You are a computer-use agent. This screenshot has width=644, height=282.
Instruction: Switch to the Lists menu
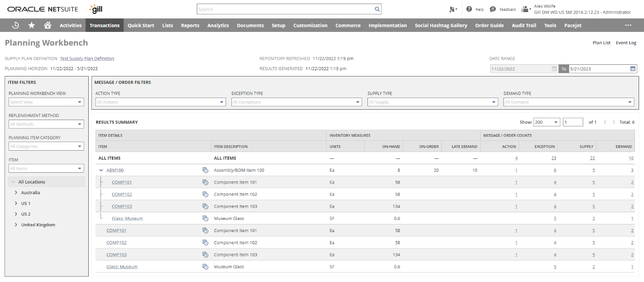167,25
